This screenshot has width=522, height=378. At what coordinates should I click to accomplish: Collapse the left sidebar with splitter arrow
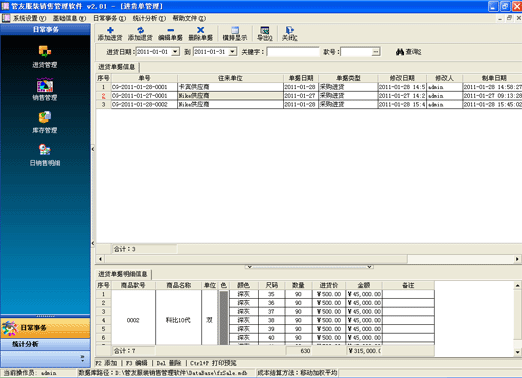[x=93, y=149]
